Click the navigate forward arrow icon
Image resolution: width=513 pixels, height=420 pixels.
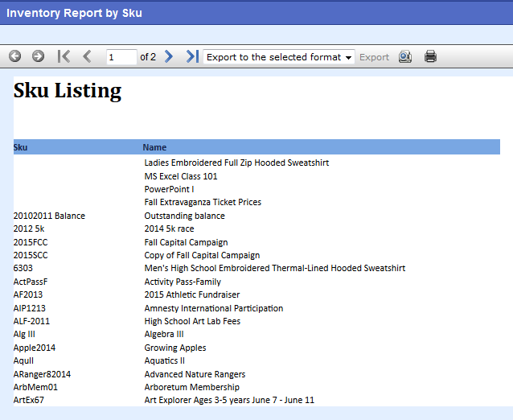click(39, 56)
